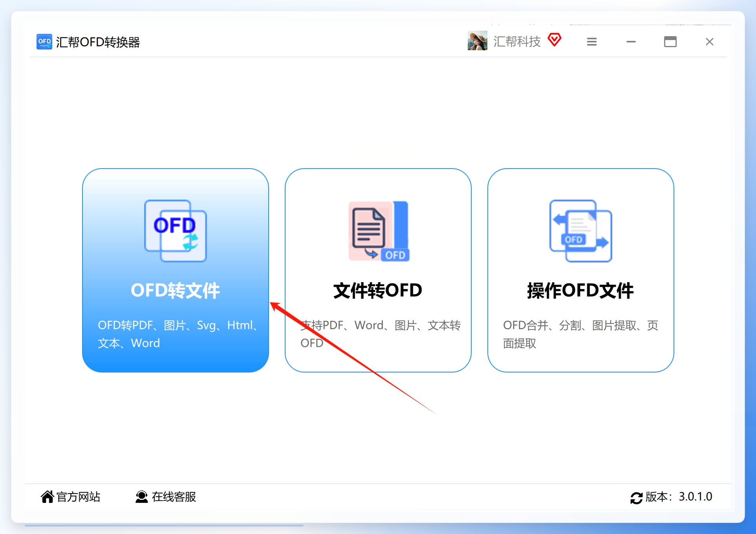Click the 汇帮OFD转换器 window title
Image resolution: width=756 pixels, height=534 pixels.
pos(98,42)
